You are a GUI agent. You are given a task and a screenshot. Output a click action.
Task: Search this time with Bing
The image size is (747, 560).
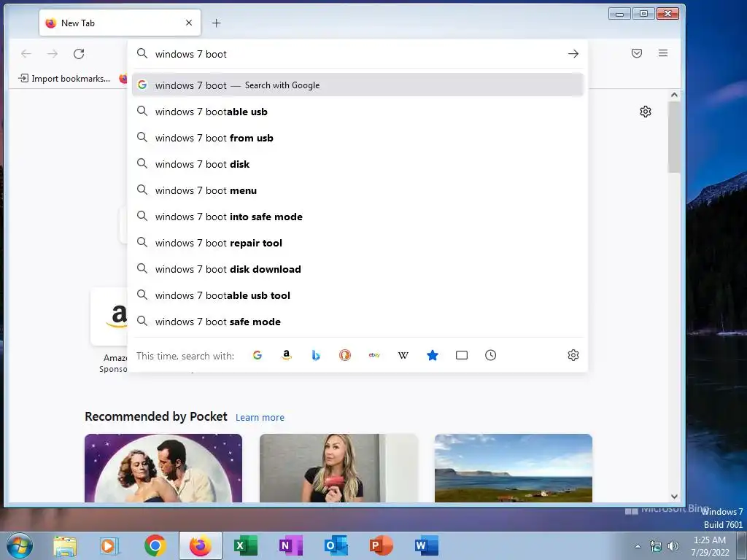point(315,355)
